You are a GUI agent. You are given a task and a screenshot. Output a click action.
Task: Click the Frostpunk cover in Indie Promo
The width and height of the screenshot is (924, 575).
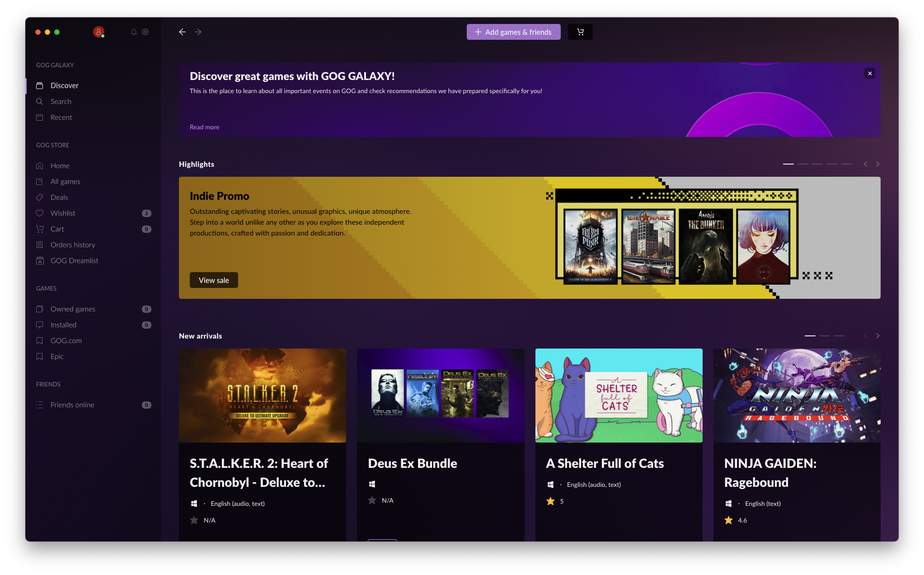click(591, 246)
